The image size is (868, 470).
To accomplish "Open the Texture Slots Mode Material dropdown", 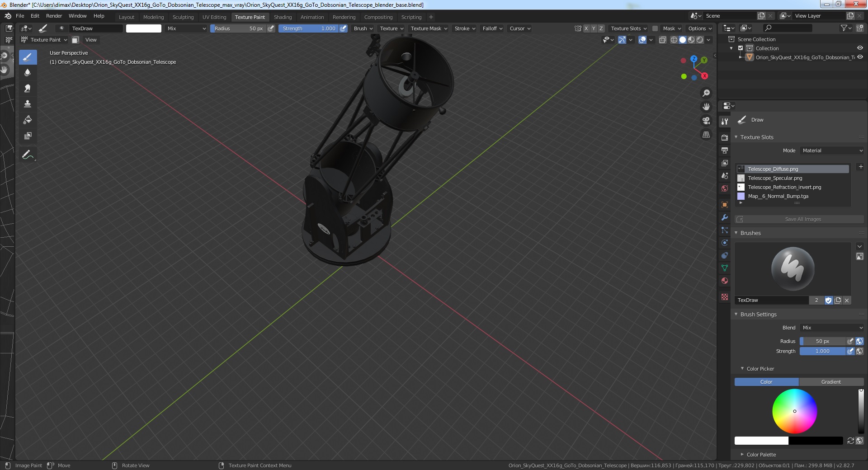I will [832, 150].
